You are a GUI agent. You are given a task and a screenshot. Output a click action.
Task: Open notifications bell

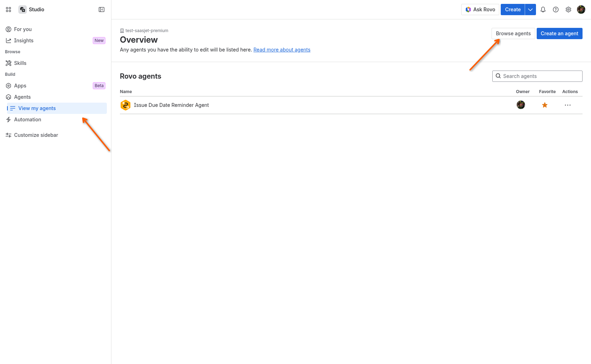543,10
